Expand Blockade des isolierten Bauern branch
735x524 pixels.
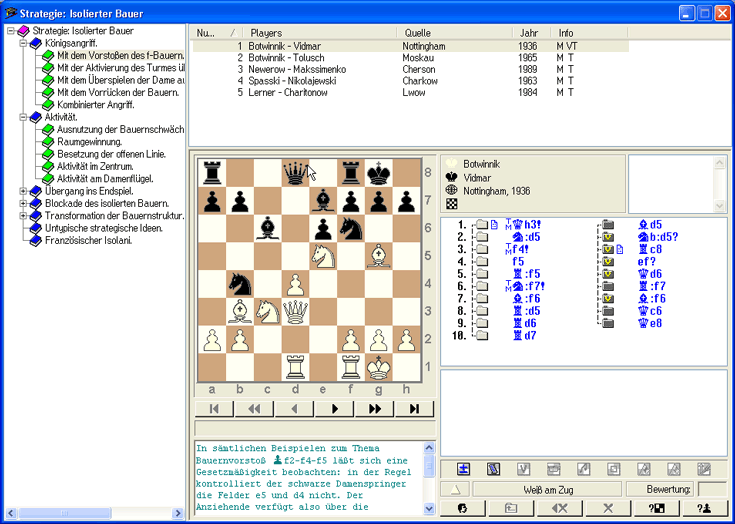pyautogui.click(x=23, y=203)
